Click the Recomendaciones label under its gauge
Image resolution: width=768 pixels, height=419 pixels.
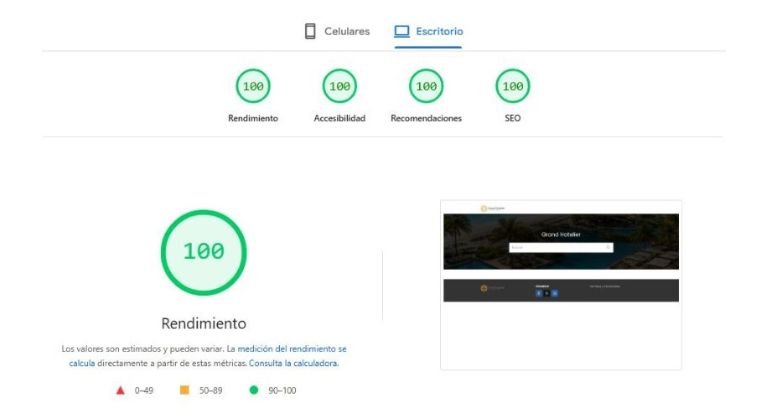click(426, 118)
